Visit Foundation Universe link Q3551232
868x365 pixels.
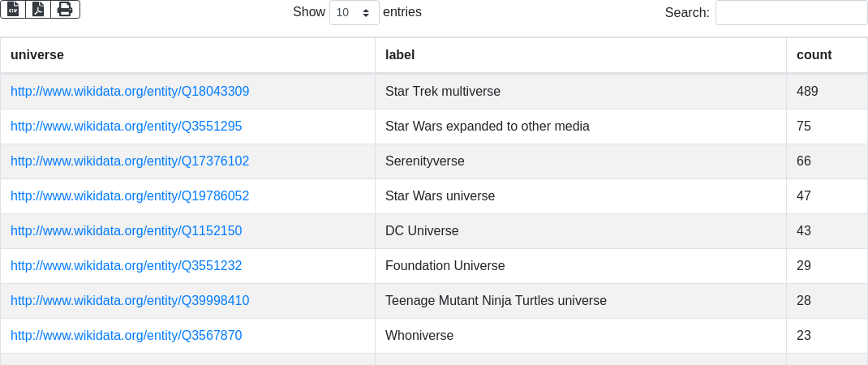[x=127, y=266]
